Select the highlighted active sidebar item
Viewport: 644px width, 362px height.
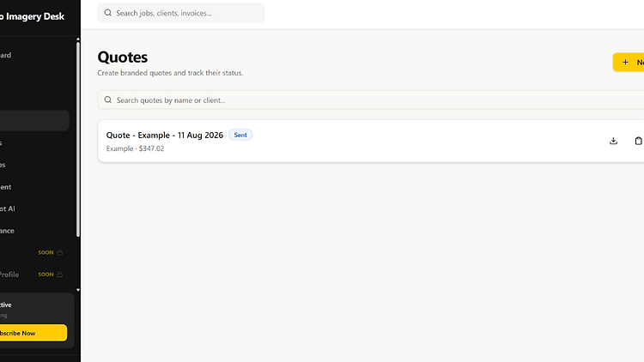34,120
